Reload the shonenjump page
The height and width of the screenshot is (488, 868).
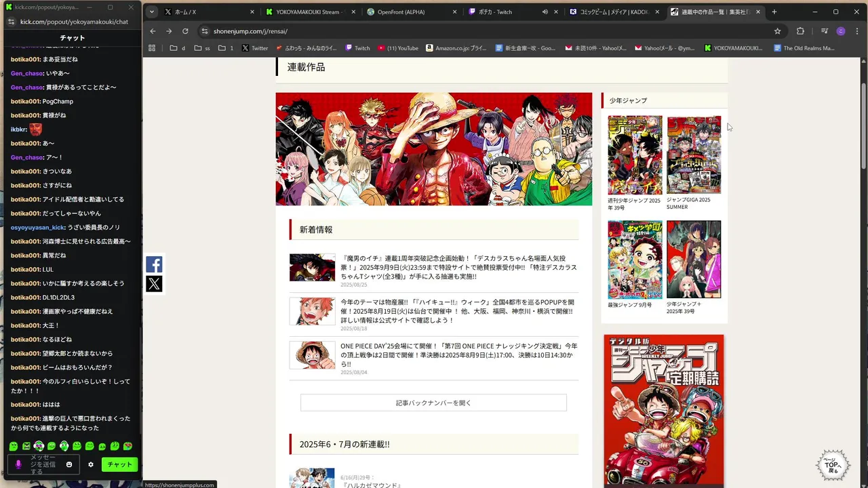tap(185, 31)
